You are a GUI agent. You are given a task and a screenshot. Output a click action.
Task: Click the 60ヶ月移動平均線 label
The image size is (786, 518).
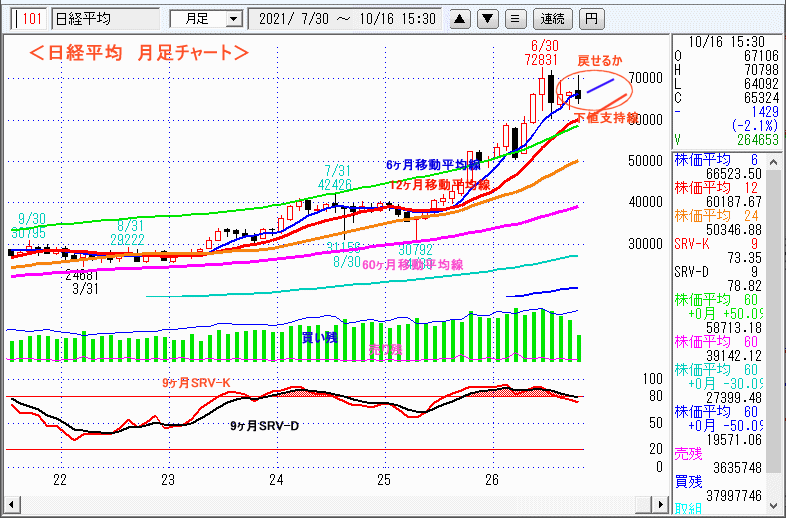(x=413, y=265)
